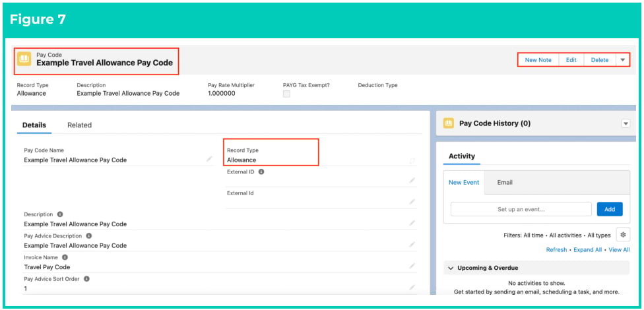Click pencil icon next to Pay Code Name
Screen dimensions: 644x310
point(209,159)
